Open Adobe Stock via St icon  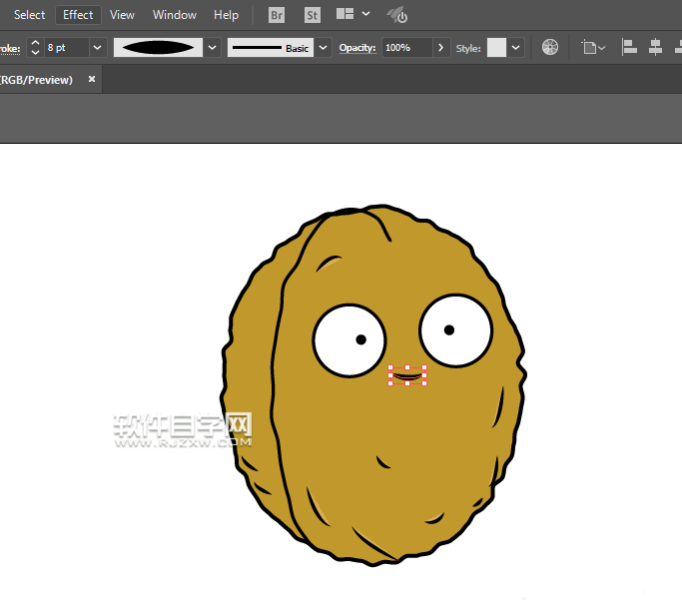coord(313,15)
